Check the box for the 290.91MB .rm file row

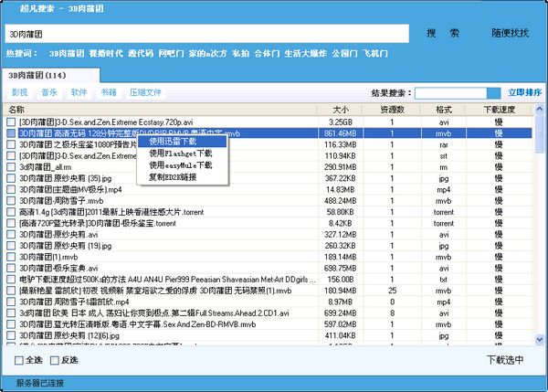pyautogui.click(x=11, y=167)
